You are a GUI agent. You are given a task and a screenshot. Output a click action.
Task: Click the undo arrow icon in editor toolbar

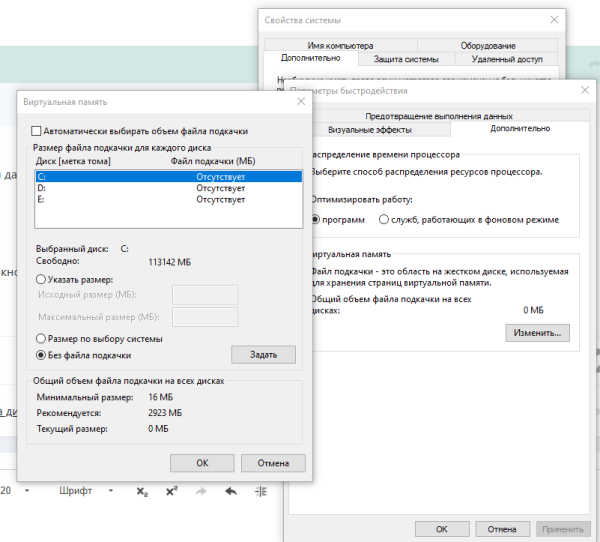(231, 491)
